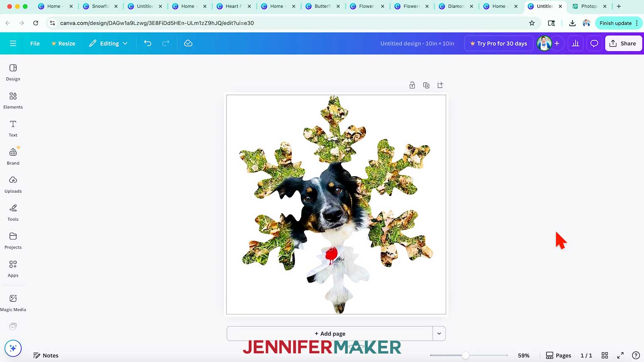Click the 59% zoom level
This screenshot has height=362, width=644.
(524, 355)
